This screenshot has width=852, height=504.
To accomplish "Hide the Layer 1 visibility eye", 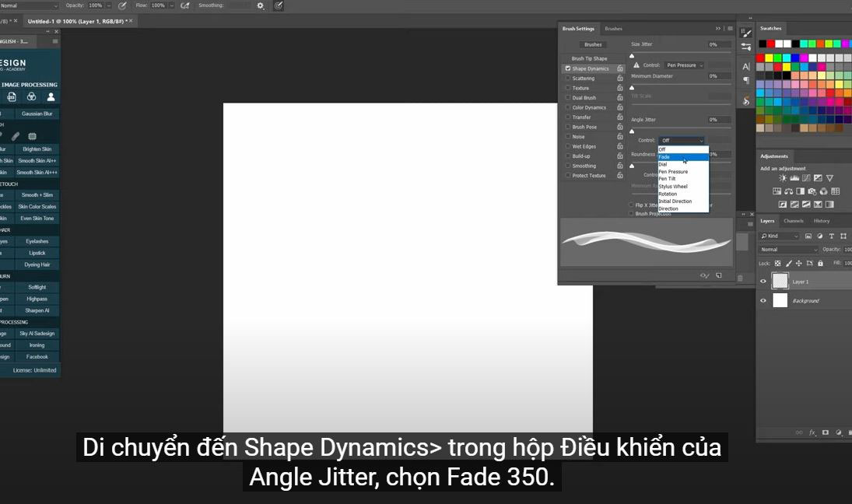I will tap(763, 282).
